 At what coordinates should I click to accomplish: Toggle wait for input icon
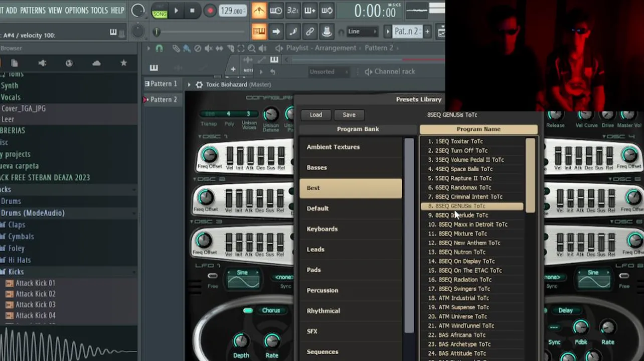[x=276, y=11]
